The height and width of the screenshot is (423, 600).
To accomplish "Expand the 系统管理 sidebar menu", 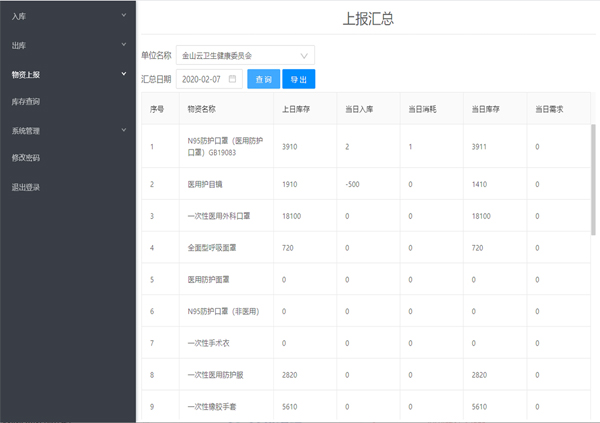I will coord(67,130).
